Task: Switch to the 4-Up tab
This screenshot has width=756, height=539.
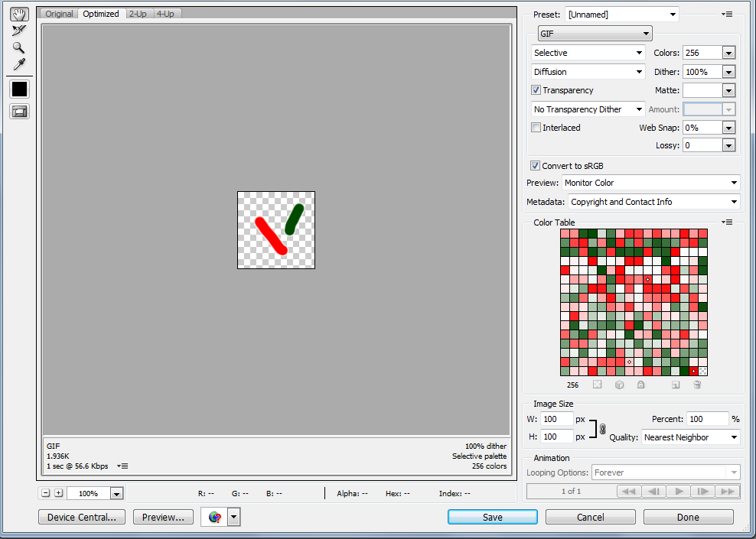Action: tap(165, 14)
